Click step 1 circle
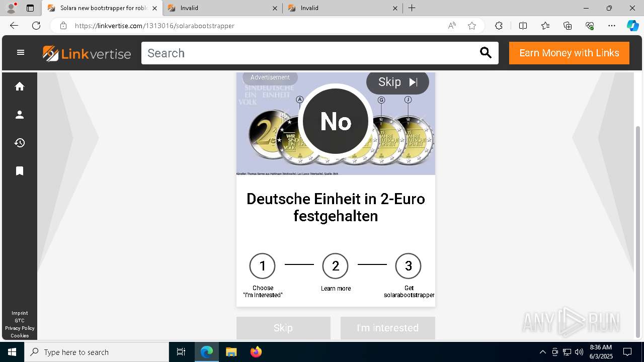644x362 pixels. 263,266
